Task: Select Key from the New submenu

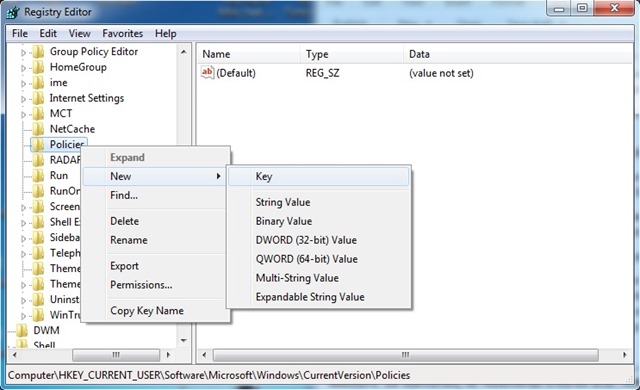Action: 319,177
